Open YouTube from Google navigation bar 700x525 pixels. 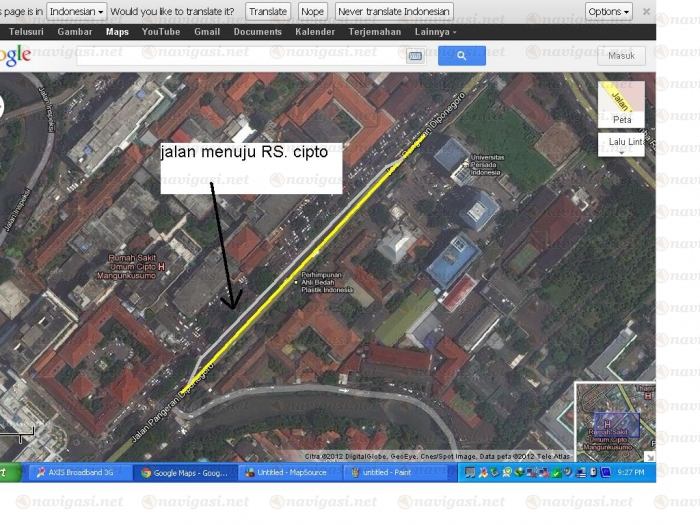pos(161,32)
